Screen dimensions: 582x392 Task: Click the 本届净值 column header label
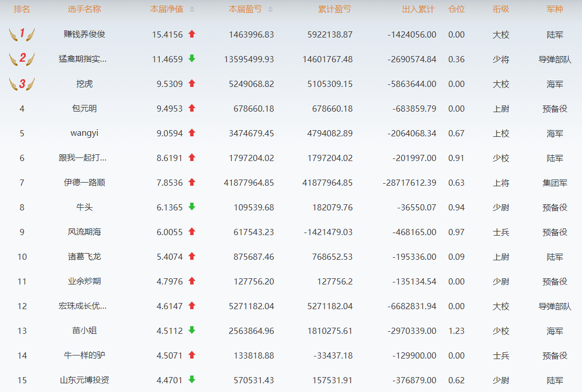[167, 9]
